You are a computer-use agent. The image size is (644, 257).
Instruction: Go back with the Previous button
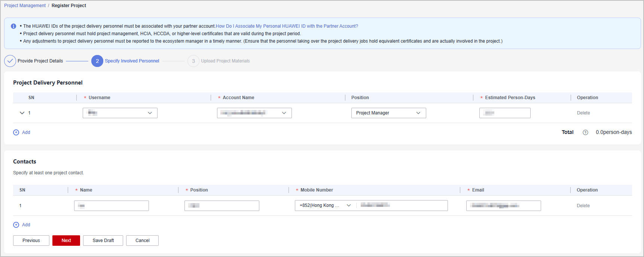[31, 241]
